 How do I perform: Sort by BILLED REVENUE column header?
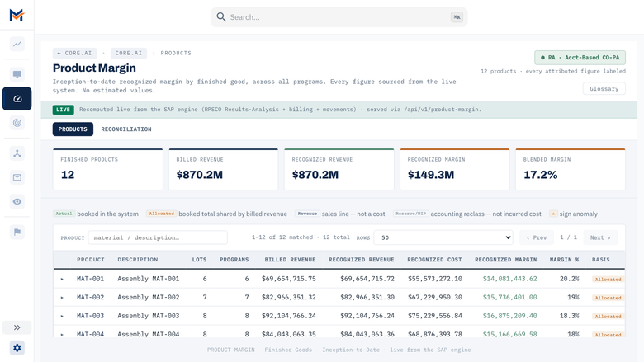point(290,260)
